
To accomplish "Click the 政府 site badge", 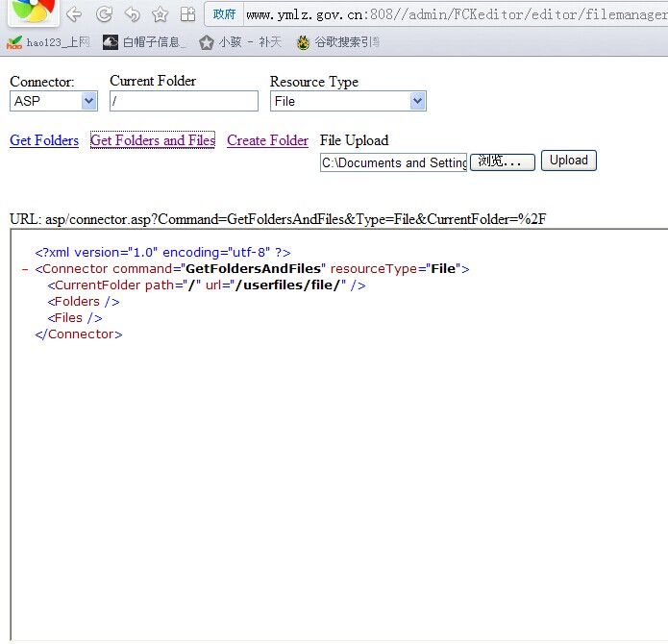I will point(224,14).
